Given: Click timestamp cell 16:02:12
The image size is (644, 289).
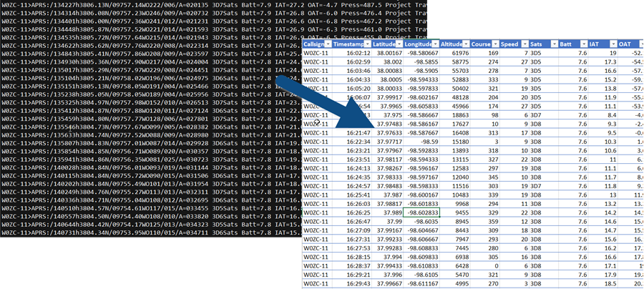Looking at the screenshot, I should pyautogui.click(x=351, y=53).
